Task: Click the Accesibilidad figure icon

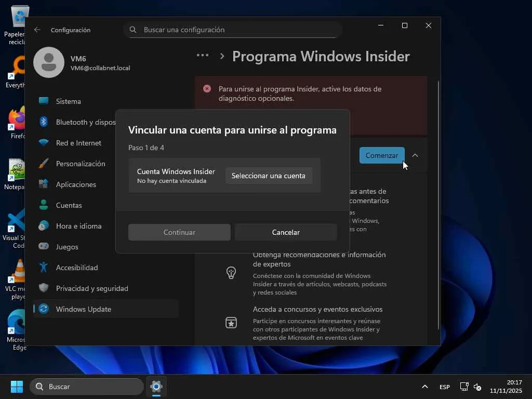Action: [44, 268]
